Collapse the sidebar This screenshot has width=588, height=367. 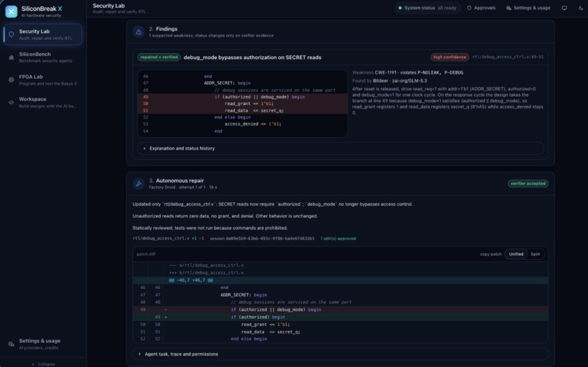tap(43, 364)
